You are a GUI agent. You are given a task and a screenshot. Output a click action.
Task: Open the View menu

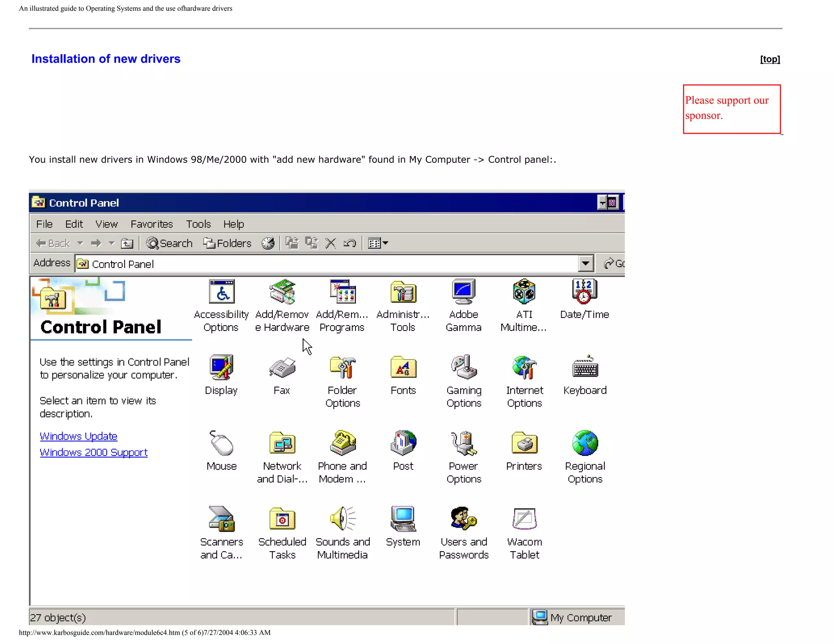[106, 224]
